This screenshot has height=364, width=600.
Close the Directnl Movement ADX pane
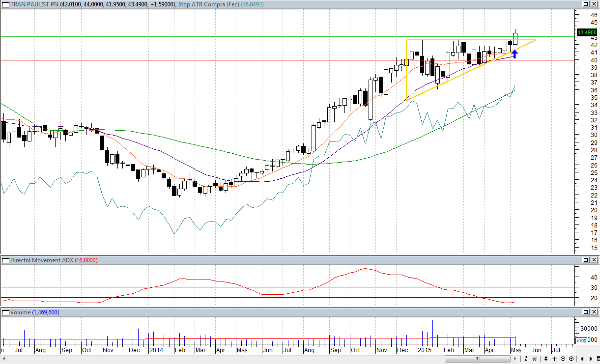tap(594, 260)
